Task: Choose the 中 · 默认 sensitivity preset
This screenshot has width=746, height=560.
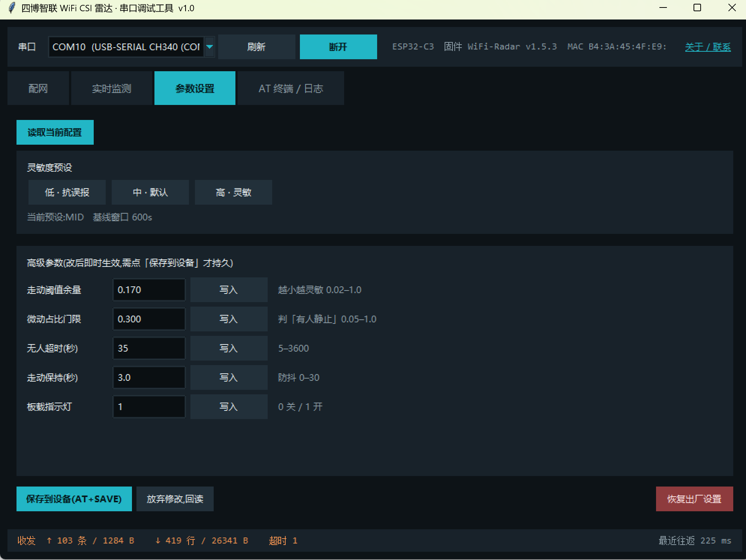Action: pyautogui.click(x=150, y=192)
